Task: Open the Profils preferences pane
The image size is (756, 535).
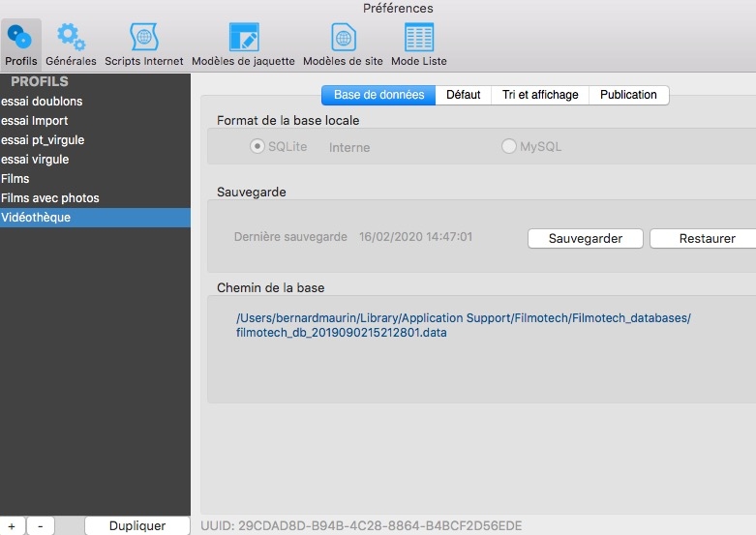Action: tap(20, 45)
